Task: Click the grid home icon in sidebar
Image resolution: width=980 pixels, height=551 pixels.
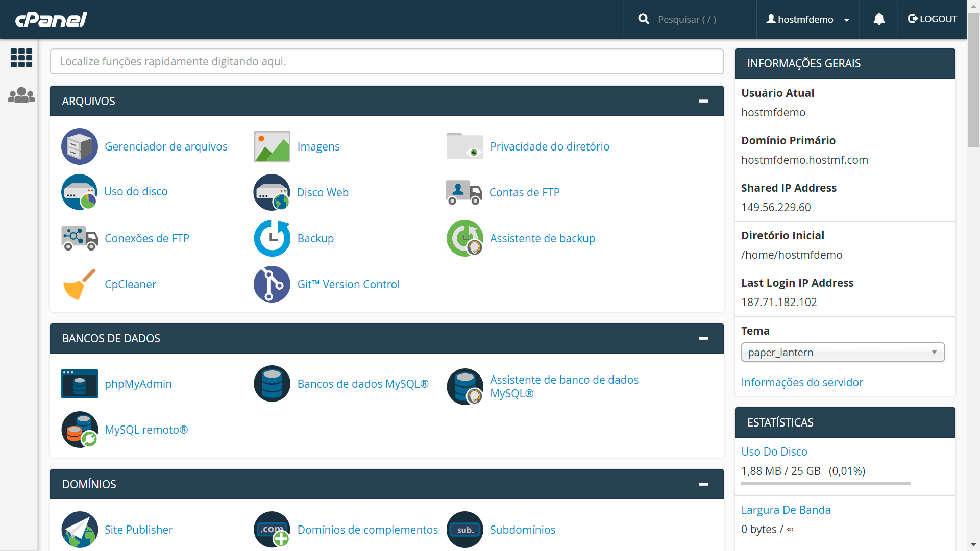Action: [21, 58]
